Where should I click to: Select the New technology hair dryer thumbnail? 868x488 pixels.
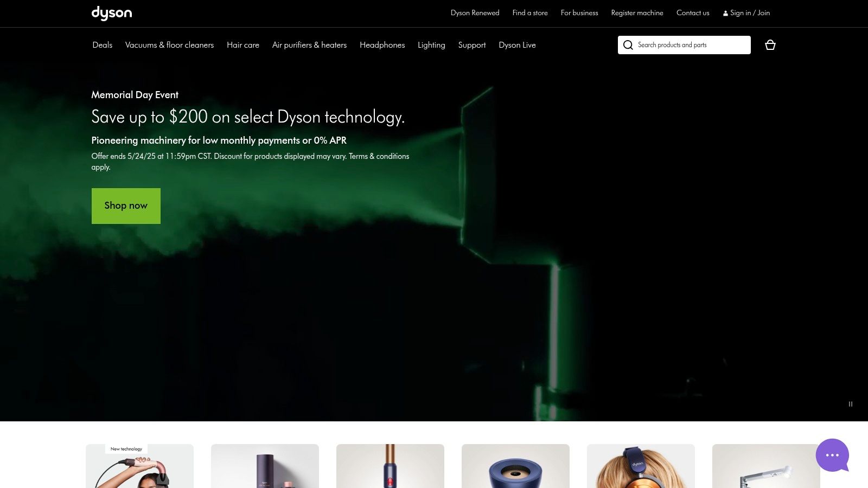[139, 466]
